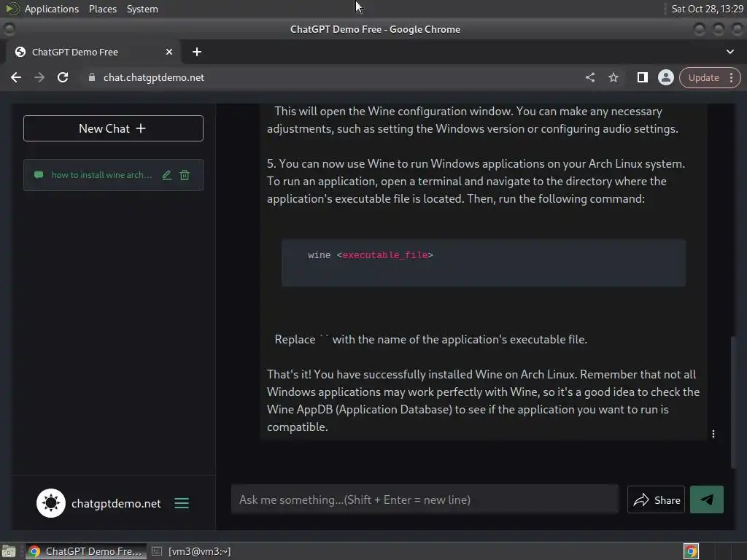Open the System menu
Screen dimensions: 747x560
click(142, 9)
